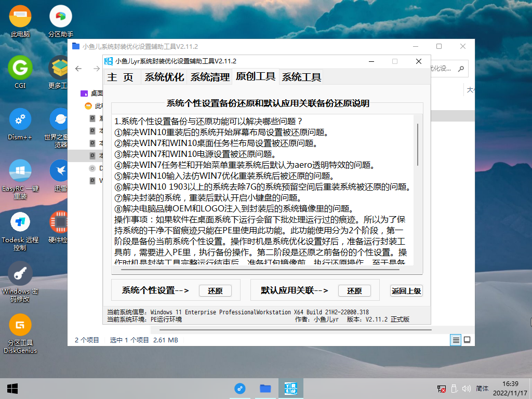
Task: Click the 返回上级 button
Action: coord(406,291)
